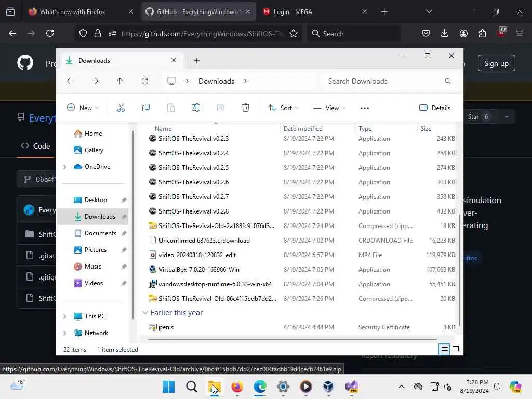
Task: Click the GitHub Star button
Action: [478, 117]
